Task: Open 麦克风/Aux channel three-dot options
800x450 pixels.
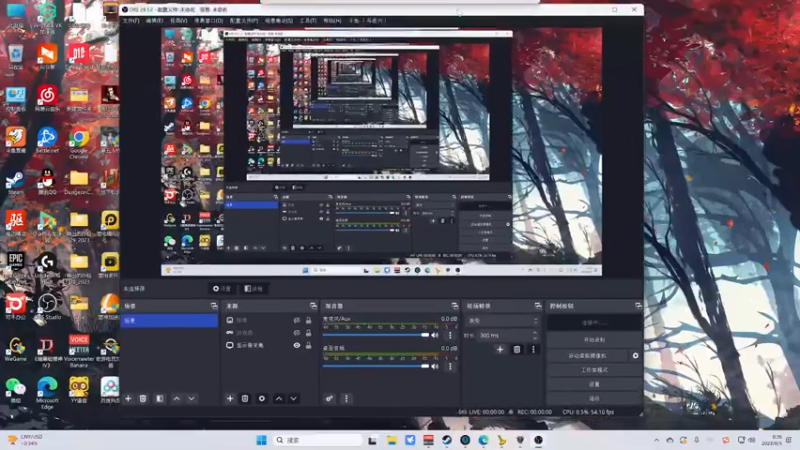Action: [x=450, y=335]
